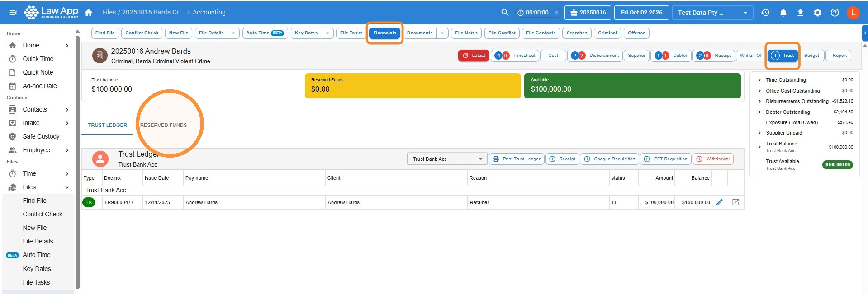
Task: Click the Trust Ledger person avatar icon
Action: pos(100,159)
